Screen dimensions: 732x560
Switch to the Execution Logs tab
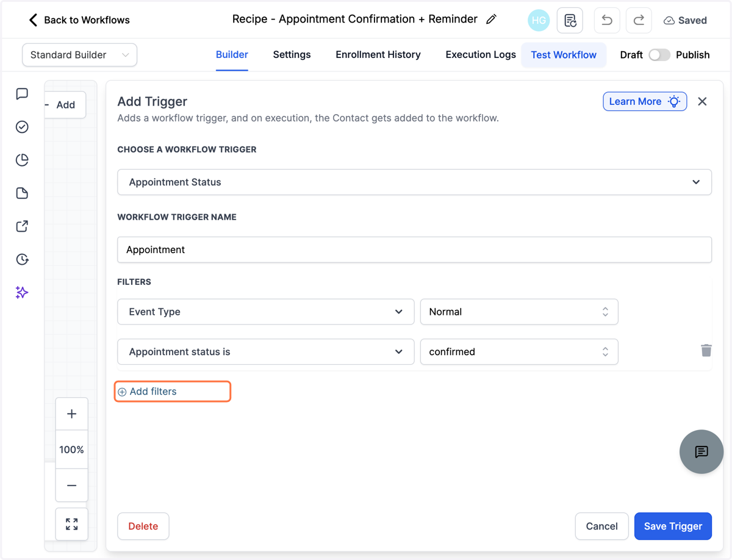click(x=481, y=55)
